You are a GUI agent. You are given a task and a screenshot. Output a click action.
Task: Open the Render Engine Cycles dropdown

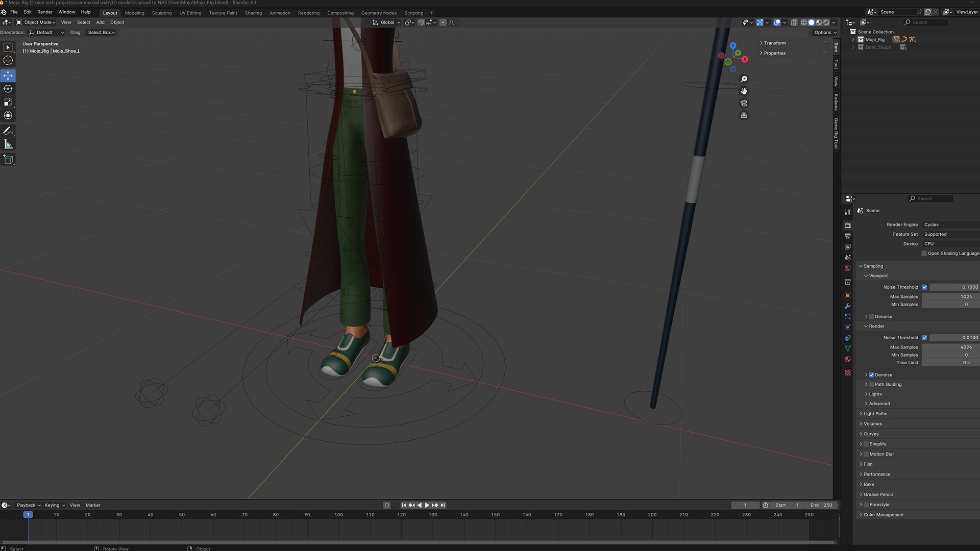click(x=950, y=224)
